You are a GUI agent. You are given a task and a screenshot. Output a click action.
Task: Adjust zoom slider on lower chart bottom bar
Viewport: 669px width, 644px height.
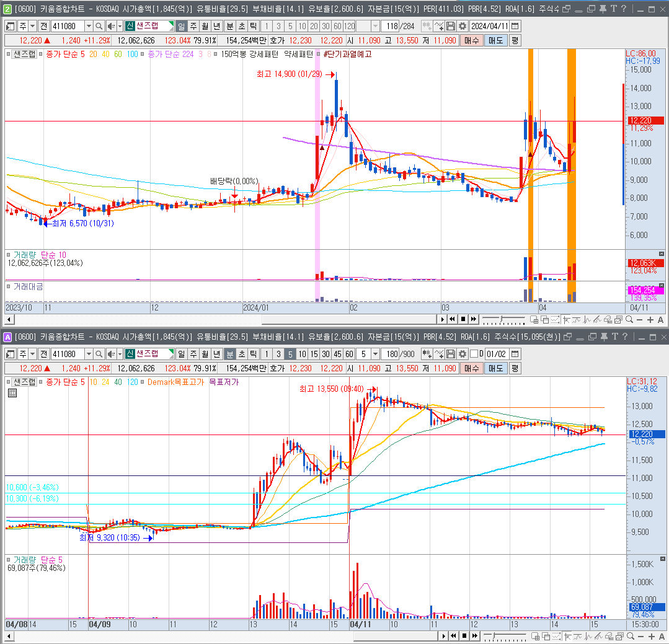[493, 637]
